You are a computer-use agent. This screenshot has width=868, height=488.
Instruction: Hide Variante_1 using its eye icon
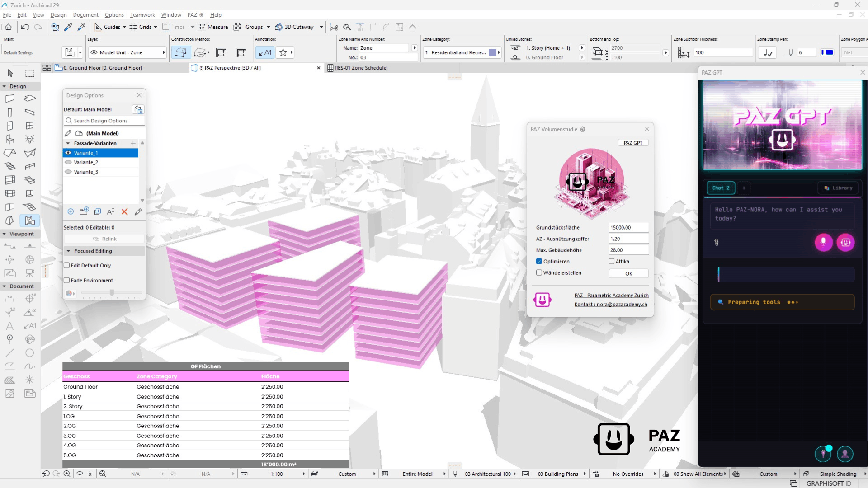point(68,153)
